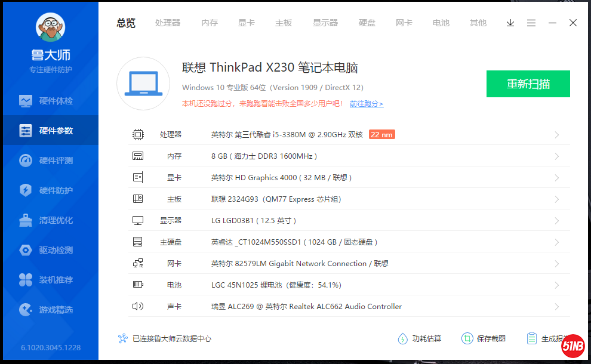Click 英特尔 HD Graphics 4000 text
The image size is (591, 364).
point(281,177)
